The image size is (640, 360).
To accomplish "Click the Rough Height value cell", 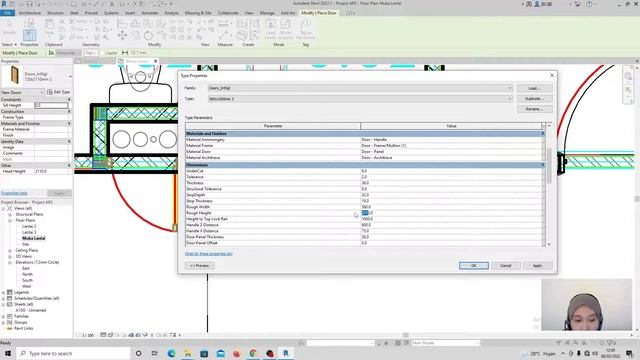I will [x=451, y=213].
